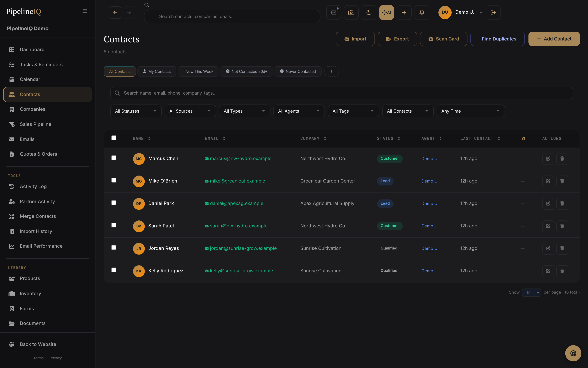Open Merge Contacts in the sidebar
588x368 pixels.
click(48, 216)
